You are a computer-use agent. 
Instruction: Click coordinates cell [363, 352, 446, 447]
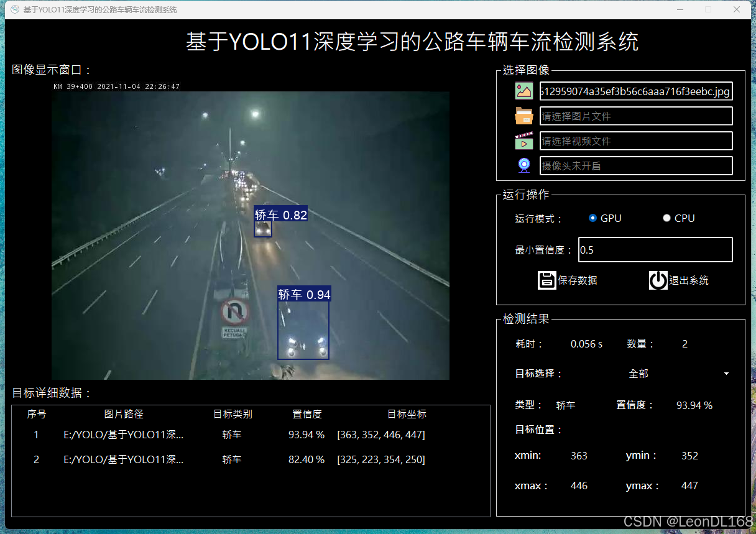[x=381, y=435]
